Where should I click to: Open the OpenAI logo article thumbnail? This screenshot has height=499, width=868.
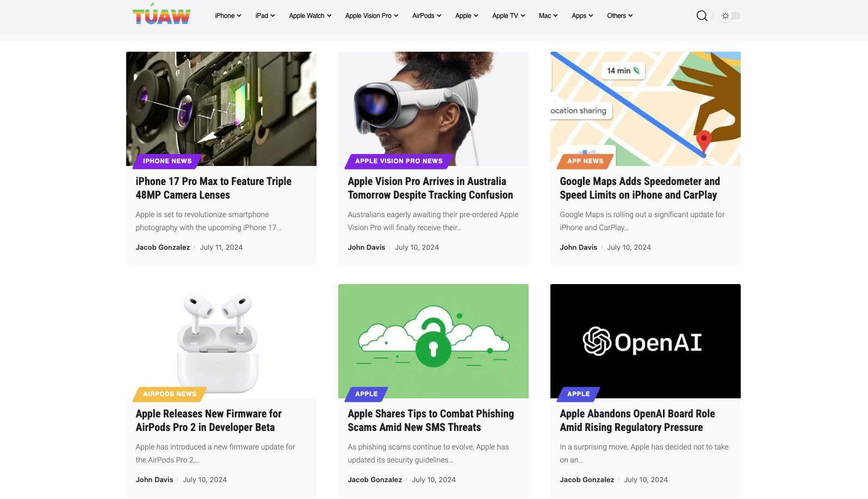coord(645,341)
